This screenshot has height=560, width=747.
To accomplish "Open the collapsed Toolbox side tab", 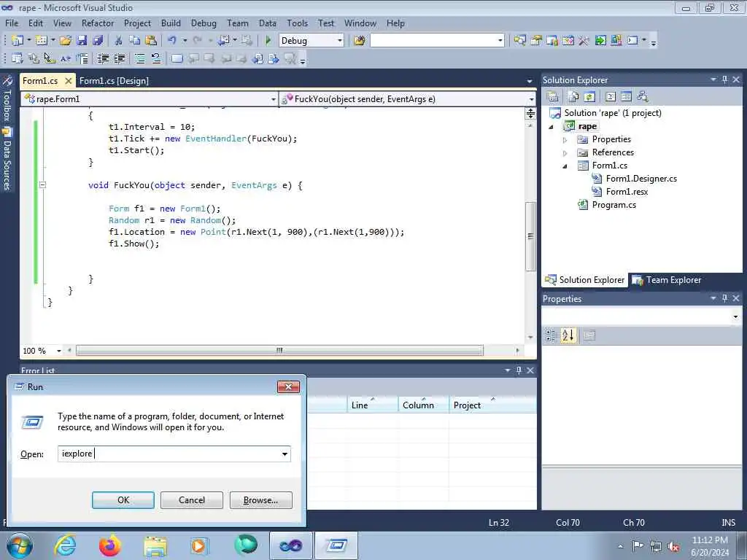I will [7, 99].
